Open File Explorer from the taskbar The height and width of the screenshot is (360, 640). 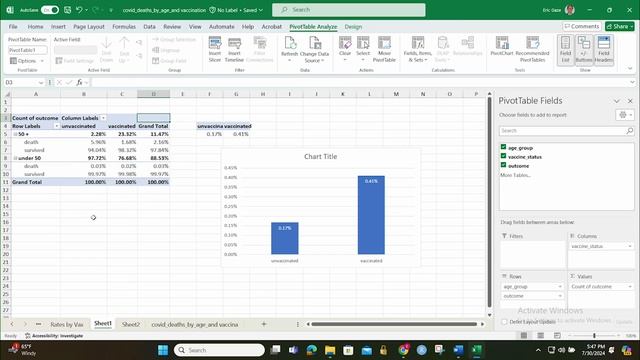pyautogui.click(x=330, y=350)
